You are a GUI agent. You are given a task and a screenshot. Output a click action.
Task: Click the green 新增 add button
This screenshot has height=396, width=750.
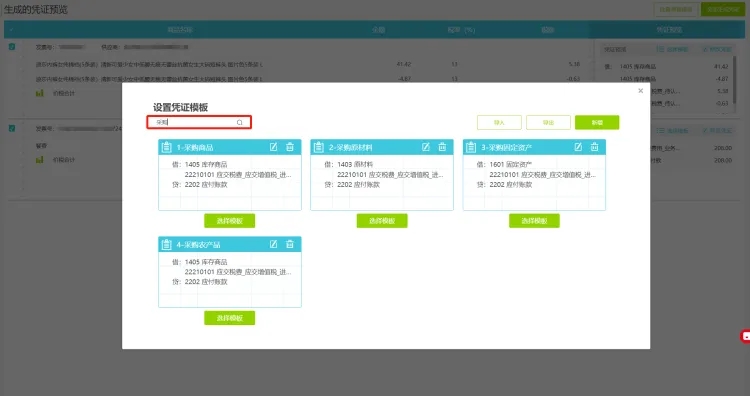597,122
